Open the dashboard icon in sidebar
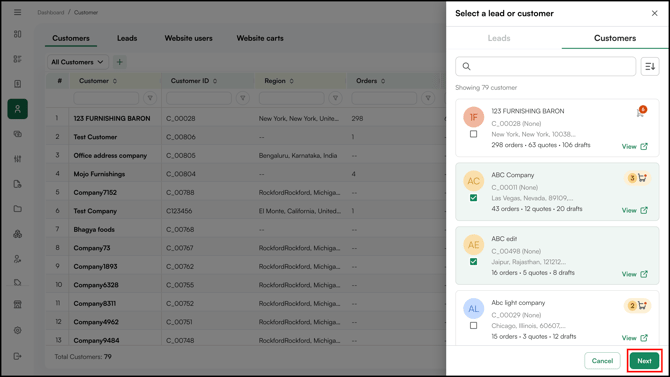This screenshot has width=670, height=377. (18, 34)
